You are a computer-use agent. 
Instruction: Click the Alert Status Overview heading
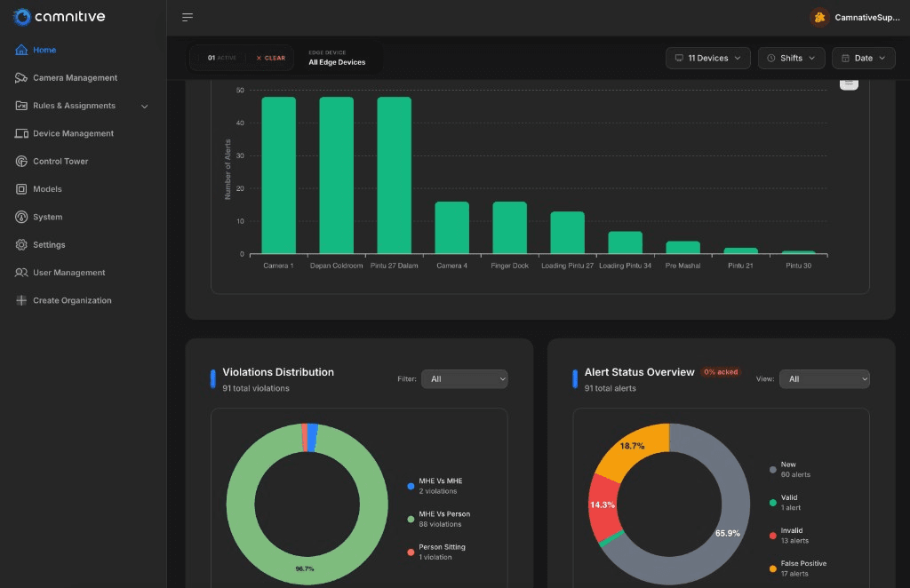tap(640, 372)
